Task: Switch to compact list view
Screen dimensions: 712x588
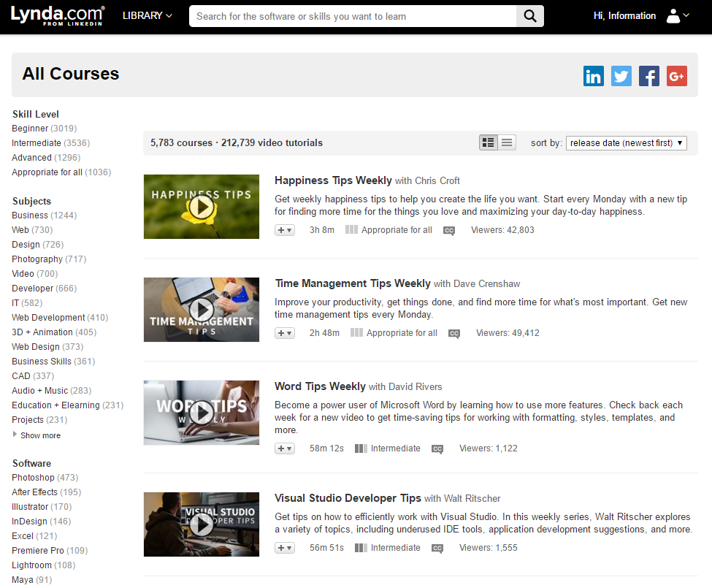Action: pyautogui.click(x=507, y=142)
